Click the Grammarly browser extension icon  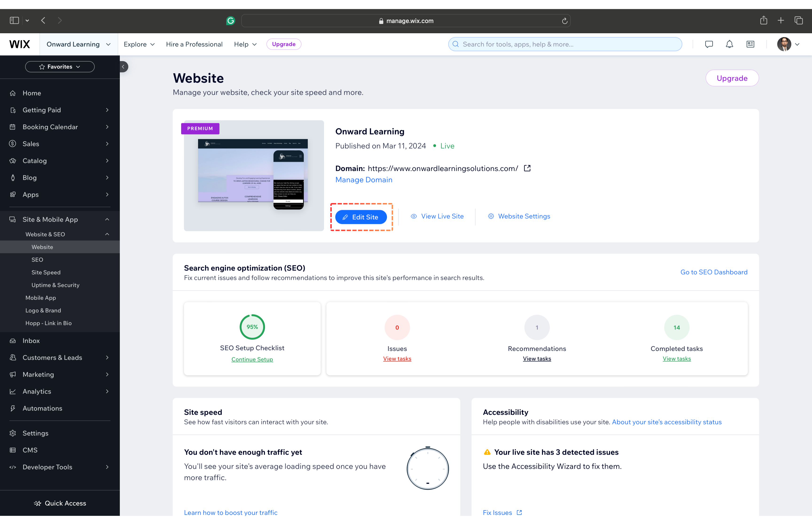231,21
